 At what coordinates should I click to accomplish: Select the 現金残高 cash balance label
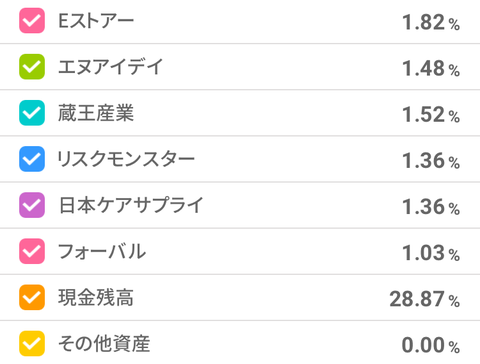(x=96, y=297)
